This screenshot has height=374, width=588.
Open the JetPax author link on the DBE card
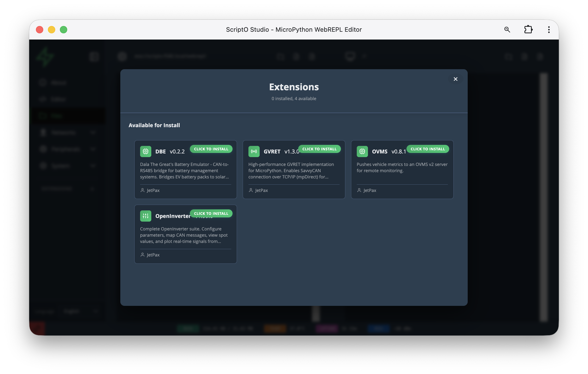click(x=153, y=190)
